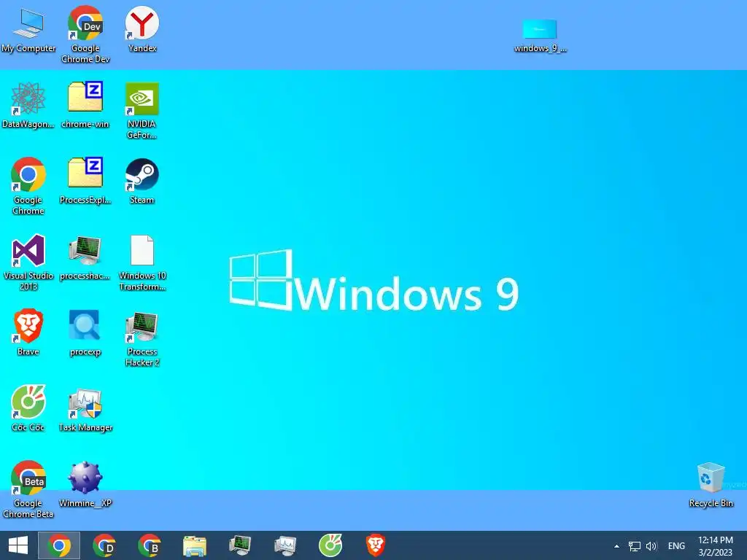Image resolution: width=747 pixels, height=560 pixels.
Task: Open network status tray icon
Action: (x=634, y=546)
